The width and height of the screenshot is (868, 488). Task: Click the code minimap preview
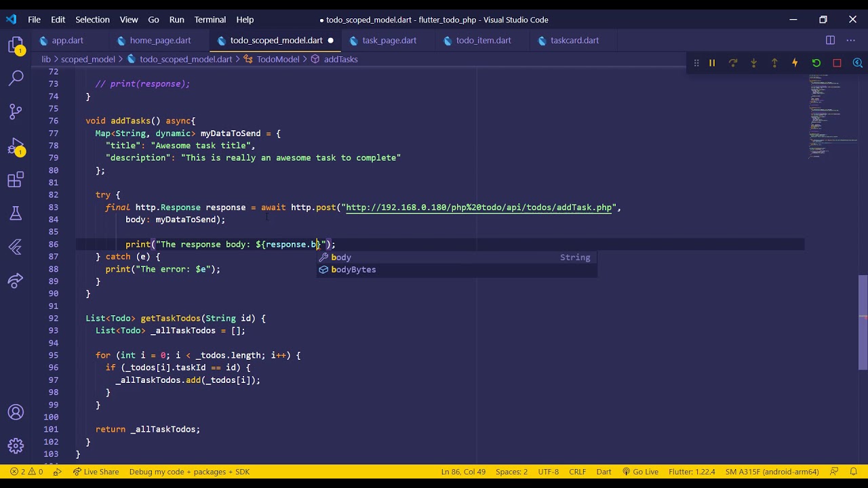click(832, 115)
